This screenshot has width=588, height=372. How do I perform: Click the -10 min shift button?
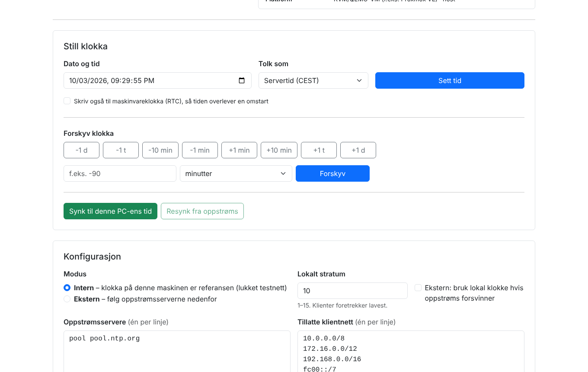click(160, 150)
